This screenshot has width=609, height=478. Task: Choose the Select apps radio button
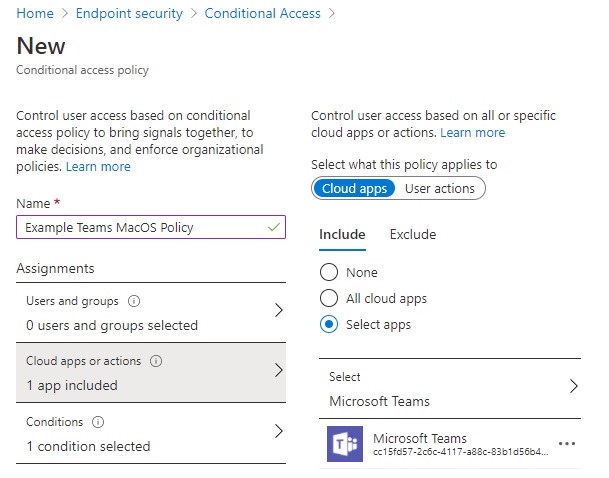(x=329, y=324)
